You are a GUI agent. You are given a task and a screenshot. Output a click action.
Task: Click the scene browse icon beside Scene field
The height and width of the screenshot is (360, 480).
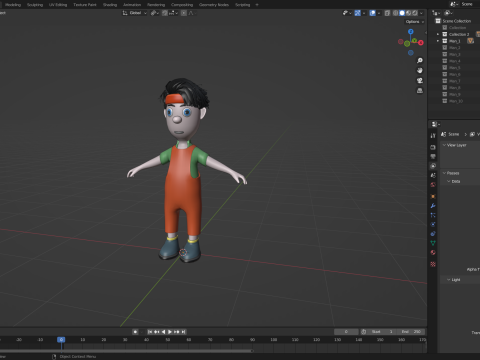click(453, 4)
